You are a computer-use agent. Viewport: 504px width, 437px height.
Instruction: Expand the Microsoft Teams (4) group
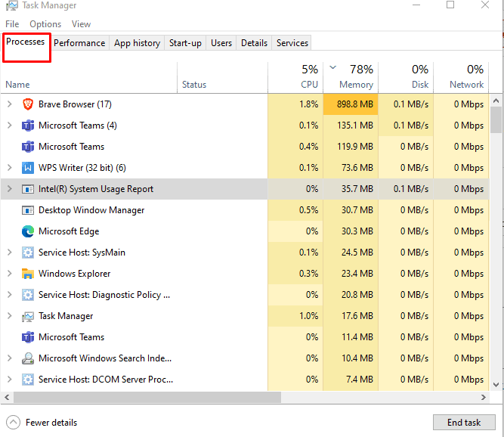tap(9, 126)
